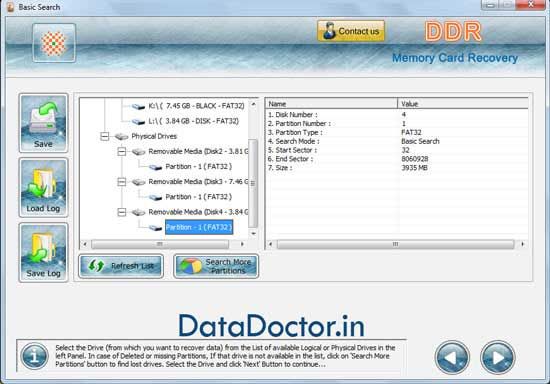Select Removable Media Disk3 entry
The image size is (550, 384).
click(198, 182)
